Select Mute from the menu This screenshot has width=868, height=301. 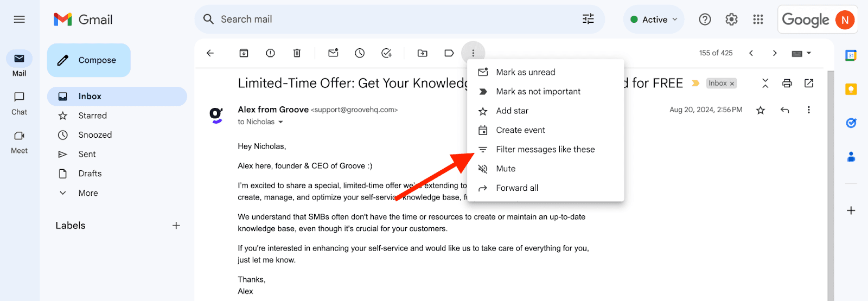pos(545,169)
